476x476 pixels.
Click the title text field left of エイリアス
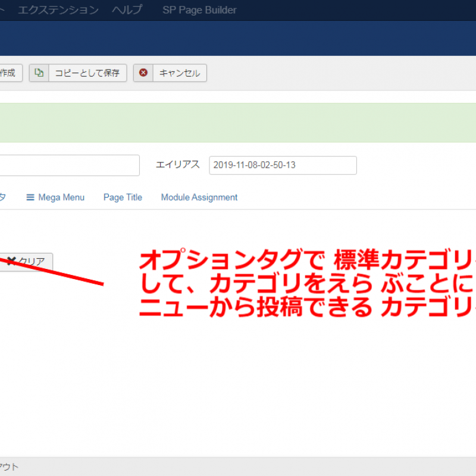68,165
